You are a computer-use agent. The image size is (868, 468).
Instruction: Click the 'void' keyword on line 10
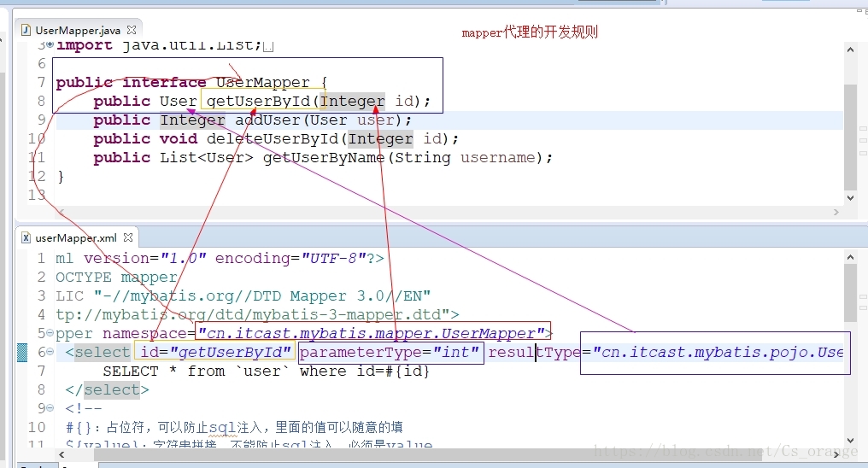coord(179,139)
